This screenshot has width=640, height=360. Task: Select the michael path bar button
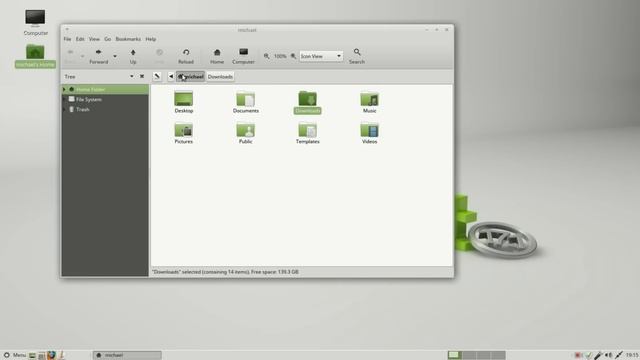(191, 76)
